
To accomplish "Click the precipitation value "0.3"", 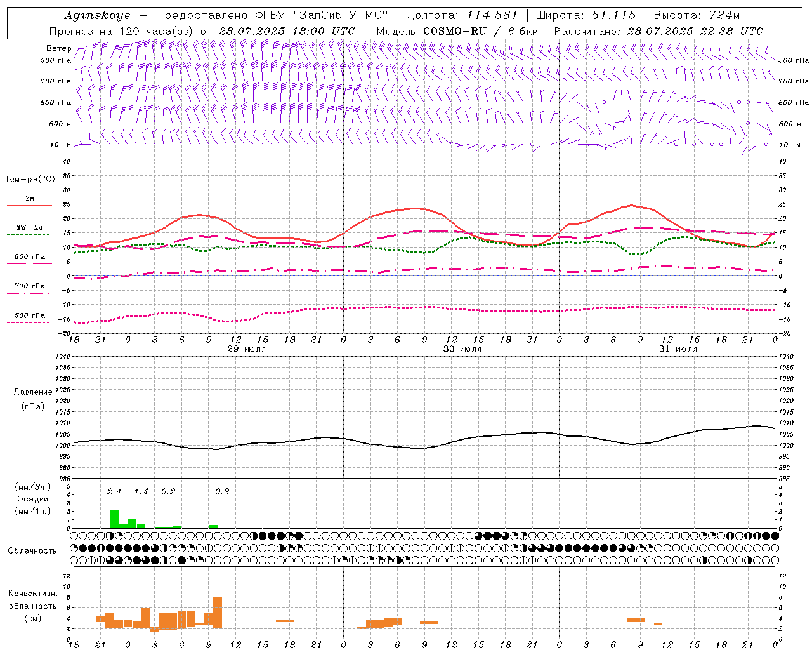I will [x=222, y=492].
